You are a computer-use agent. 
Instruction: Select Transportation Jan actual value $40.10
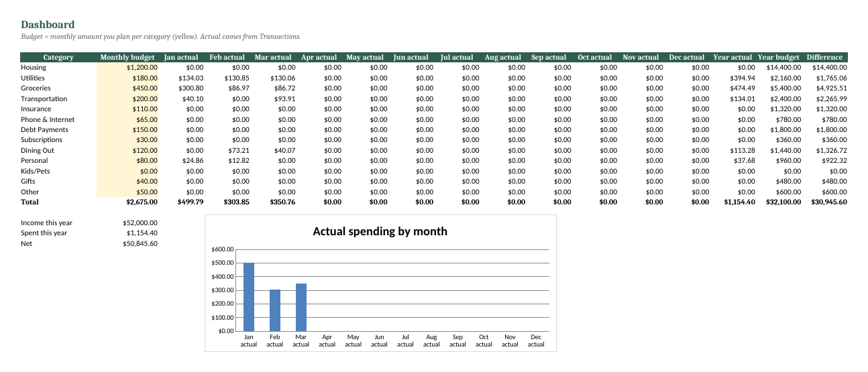click(x=193, y=99)
